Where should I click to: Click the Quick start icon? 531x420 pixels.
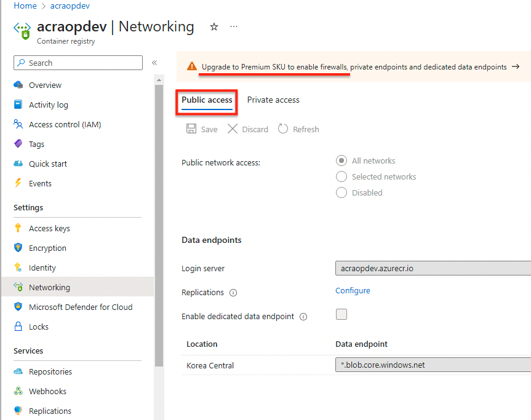coord(18,164)
